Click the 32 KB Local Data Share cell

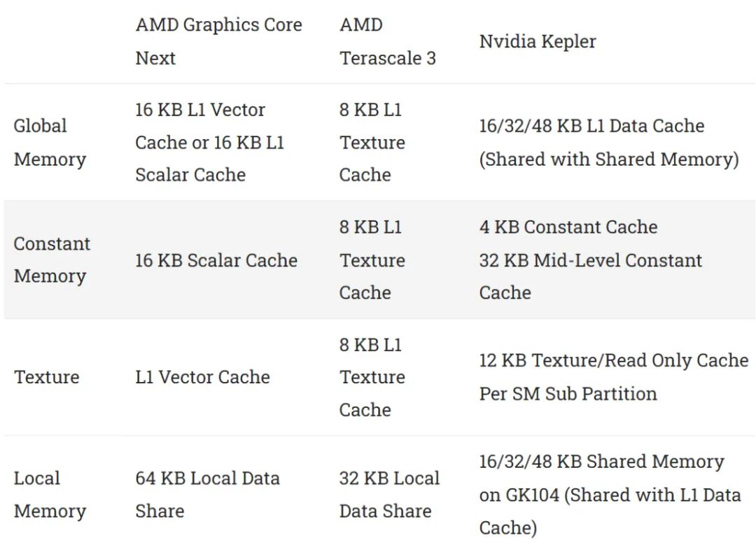[389, 495]
